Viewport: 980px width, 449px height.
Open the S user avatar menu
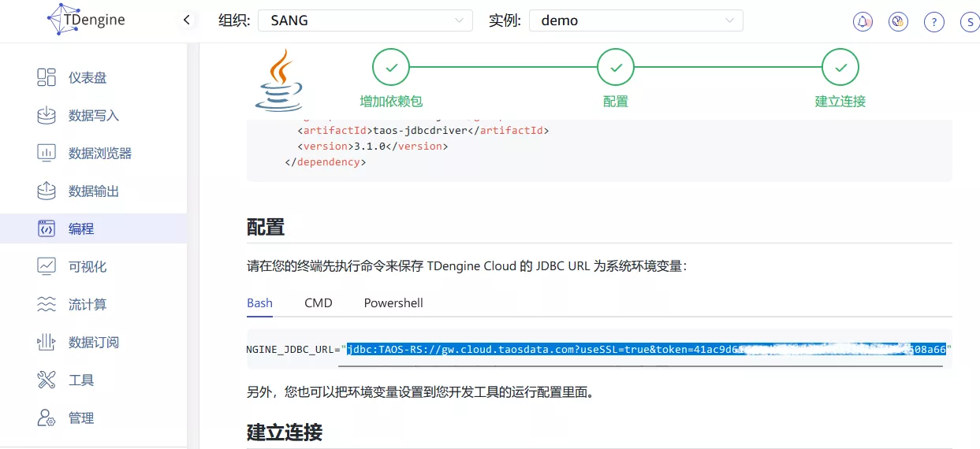point(970,22)
